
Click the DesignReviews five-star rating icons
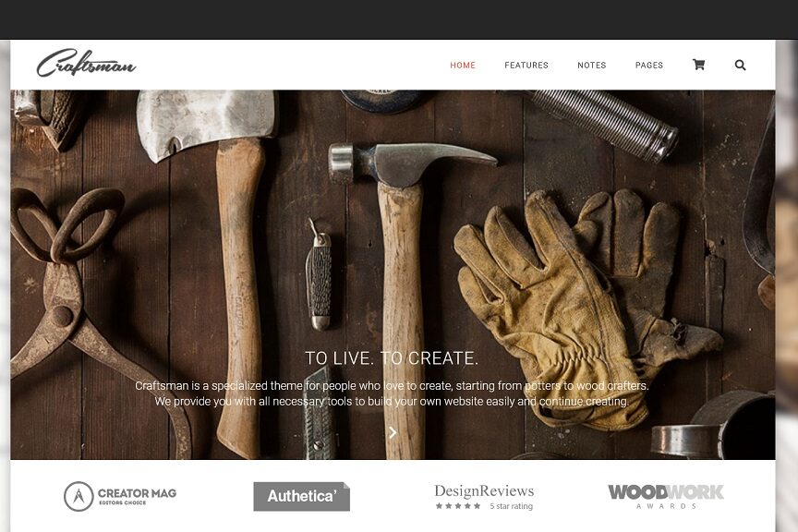pyautogui.click(x=458, y=506)
